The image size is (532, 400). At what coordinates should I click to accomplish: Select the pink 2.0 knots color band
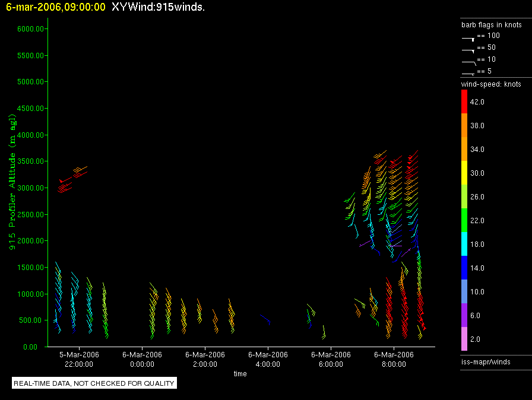point(464,339)
